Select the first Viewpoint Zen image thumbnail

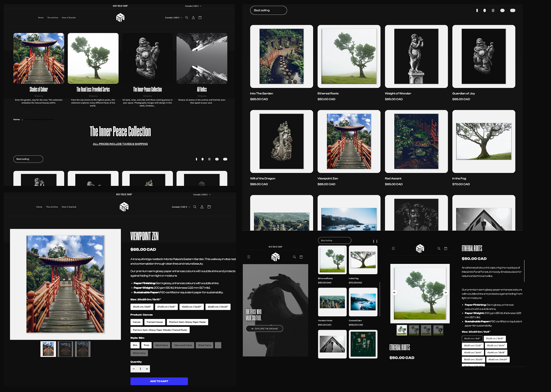(x=48, y=349)
